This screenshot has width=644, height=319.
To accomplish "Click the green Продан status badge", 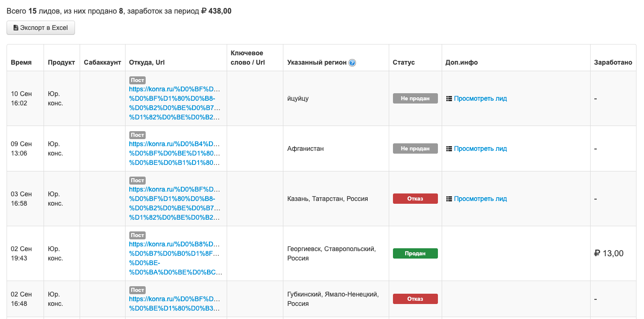I will 415,253.
